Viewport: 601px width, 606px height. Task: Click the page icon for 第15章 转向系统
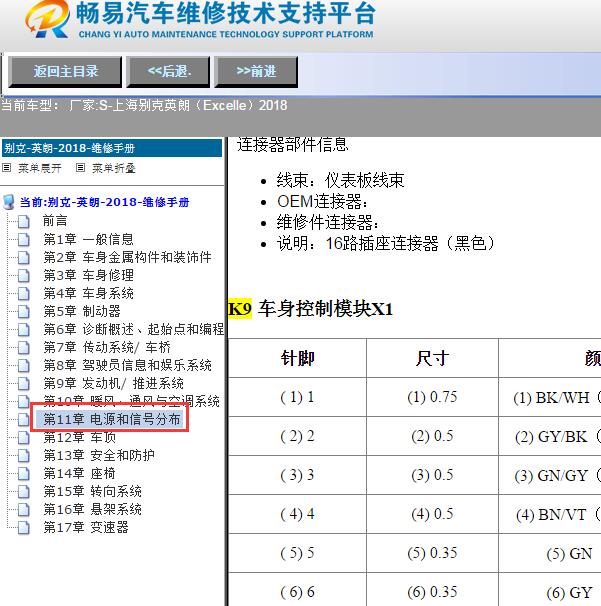[24, 492]
